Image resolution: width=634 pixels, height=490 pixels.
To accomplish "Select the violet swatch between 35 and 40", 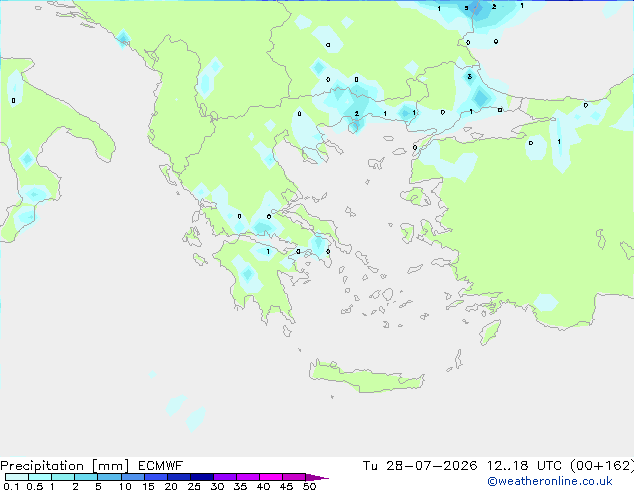I will tap(247, 477).
